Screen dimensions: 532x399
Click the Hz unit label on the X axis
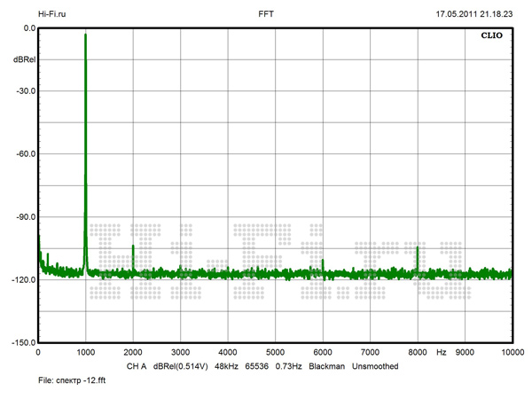441,353
